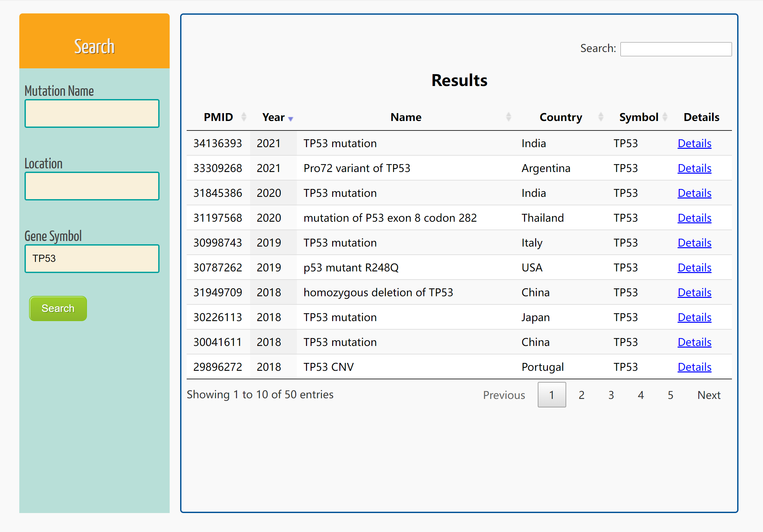
Task: Open results page 3
Action: pyautogui.click(x=611, y=395)
